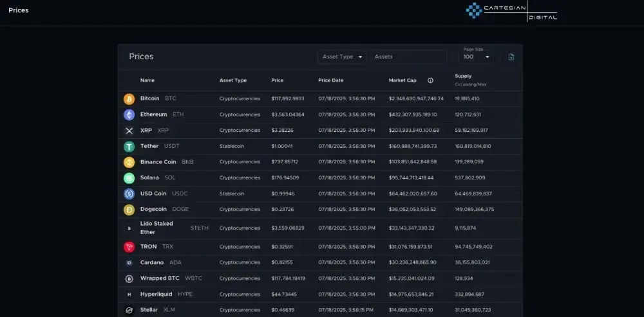Click Ethereum market cap $432,307,935,189.10
Viewport: 644px width, 317px height.
click(413, 115)
